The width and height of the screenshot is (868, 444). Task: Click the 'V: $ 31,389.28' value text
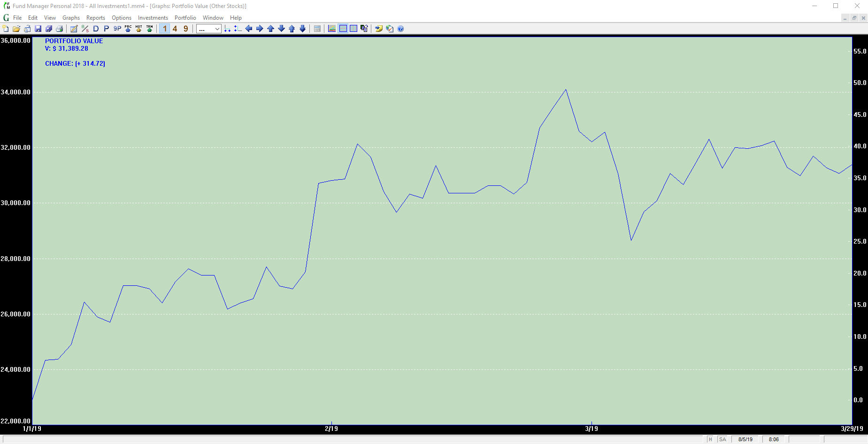point(67,48)
